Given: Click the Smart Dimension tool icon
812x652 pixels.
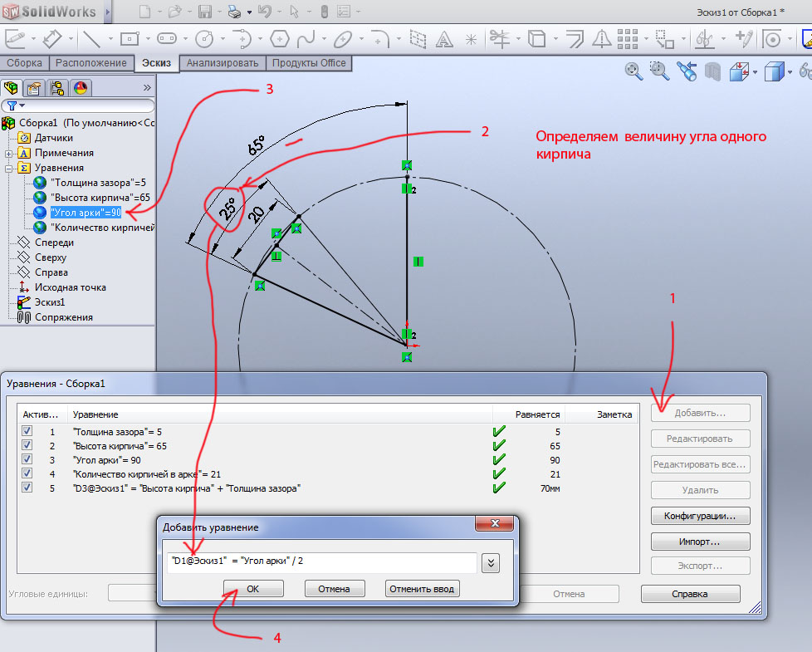Looking at the screenshot, I should 52,38.
